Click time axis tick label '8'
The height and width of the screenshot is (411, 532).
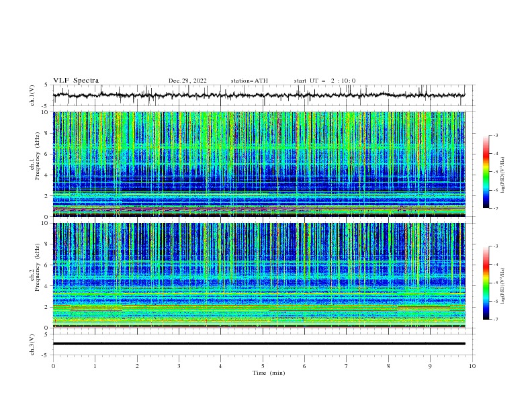388,366
